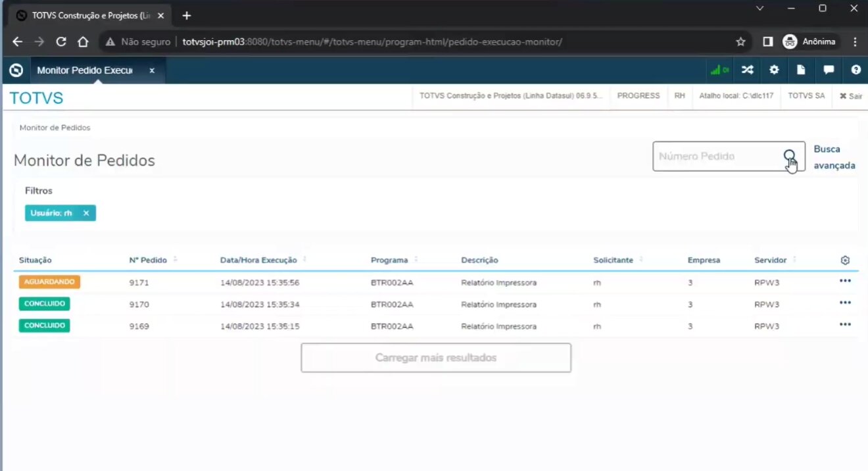
Task: Open actions menu for order 9170
Action: pos(845,303)
